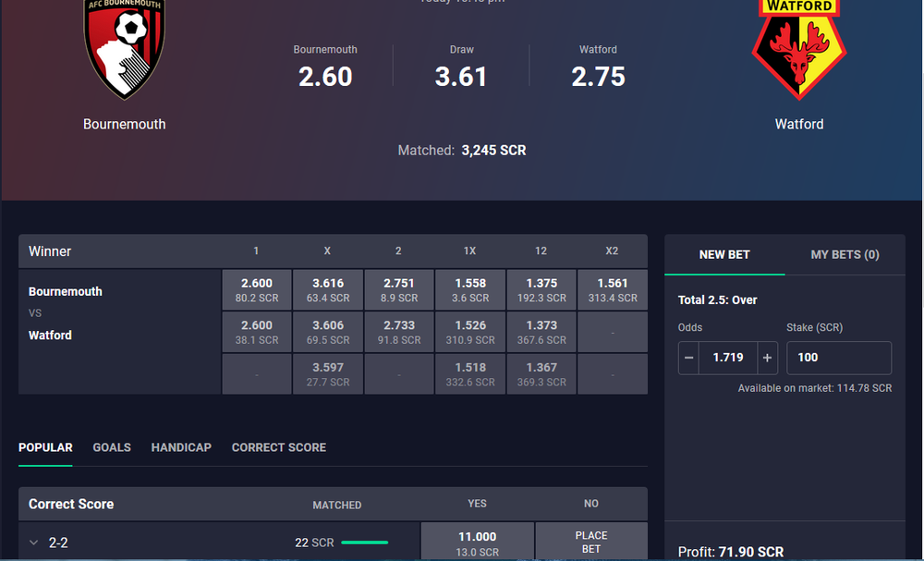Click the Stake (SCR) field showing 100

(839, 358)
